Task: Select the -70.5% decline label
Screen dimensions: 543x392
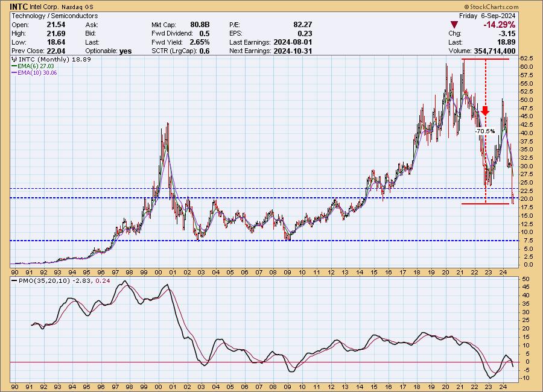Action: 484,131
